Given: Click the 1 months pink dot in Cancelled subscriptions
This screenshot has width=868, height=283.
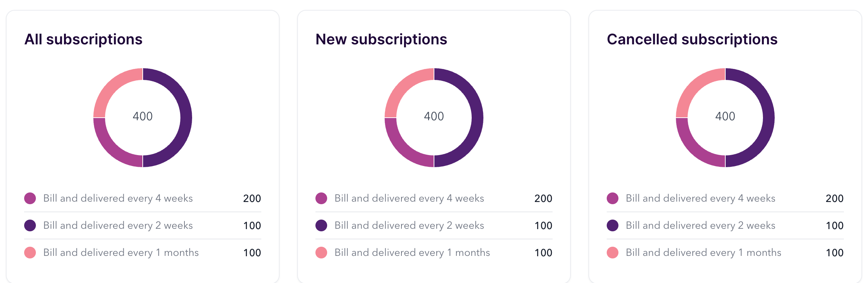Looking at the screenshot, I should 613,253.
